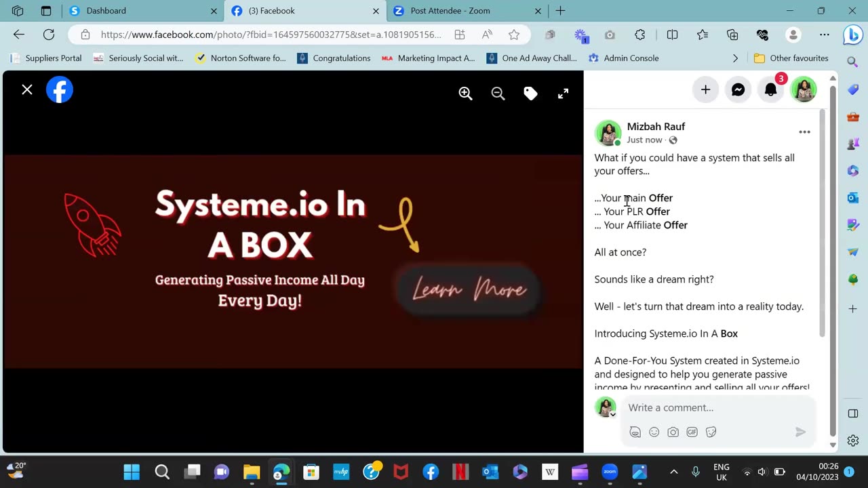Open Windows taskbar search

[162, 472]
